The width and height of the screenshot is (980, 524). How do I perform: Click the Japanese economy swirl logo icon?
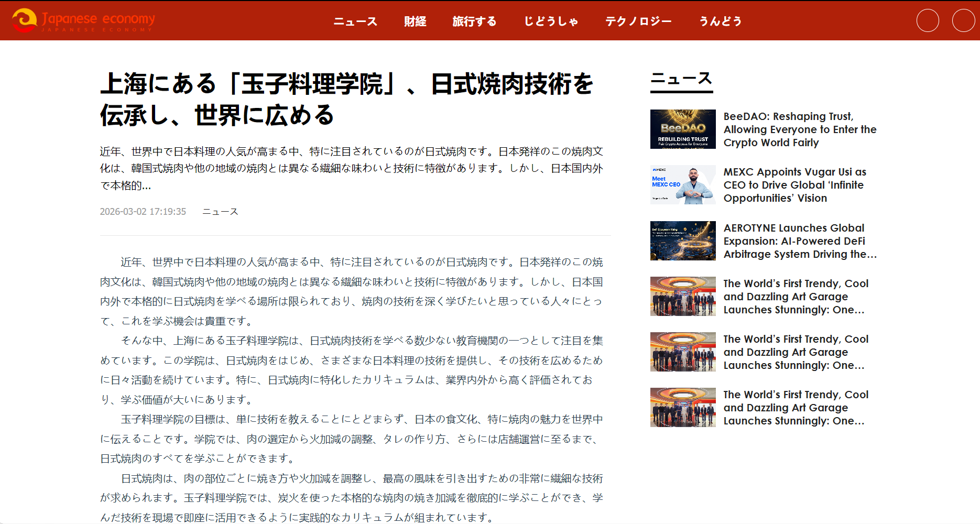(x=24, y=20)
